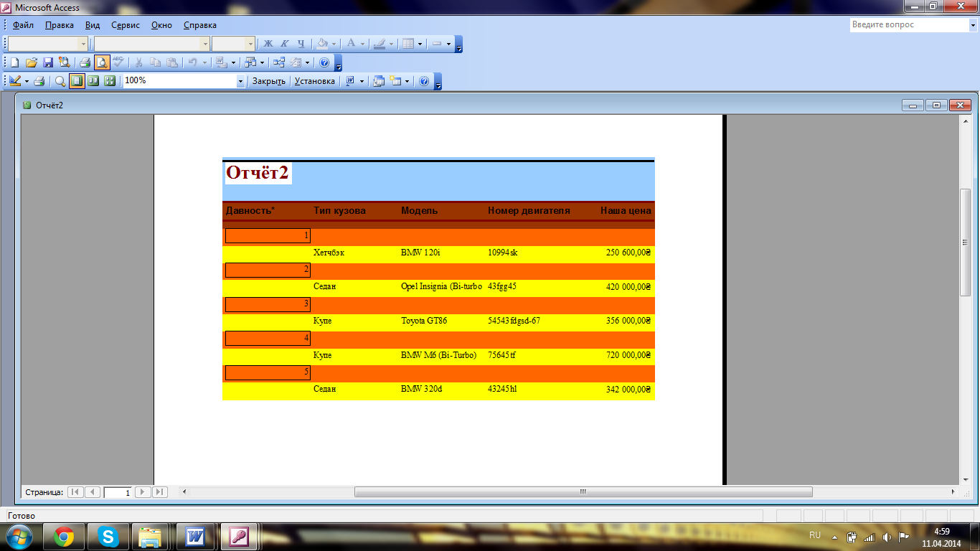Click the New database icon
980x551 pixels.
(x=14, y=62)
